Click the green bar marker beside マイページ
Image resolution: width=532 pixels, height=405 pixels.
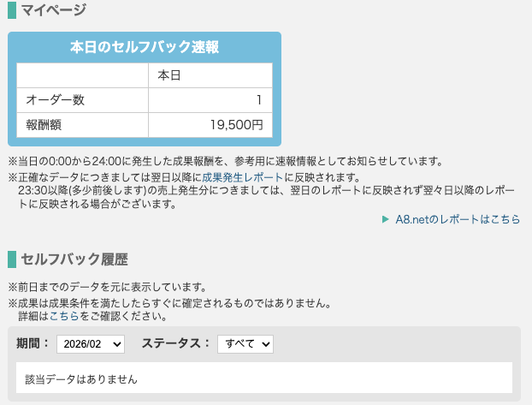[x=11, y=11]
